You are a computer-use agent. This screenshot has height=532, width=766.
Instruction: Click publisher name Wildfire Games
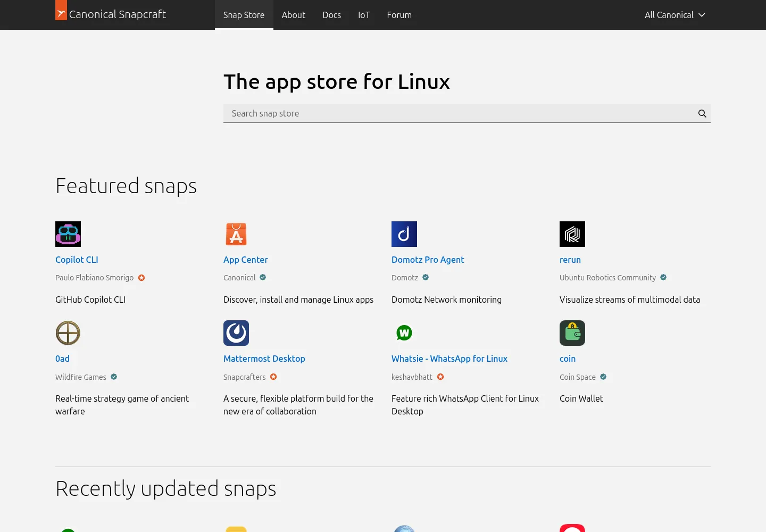(x=81, y=377)
